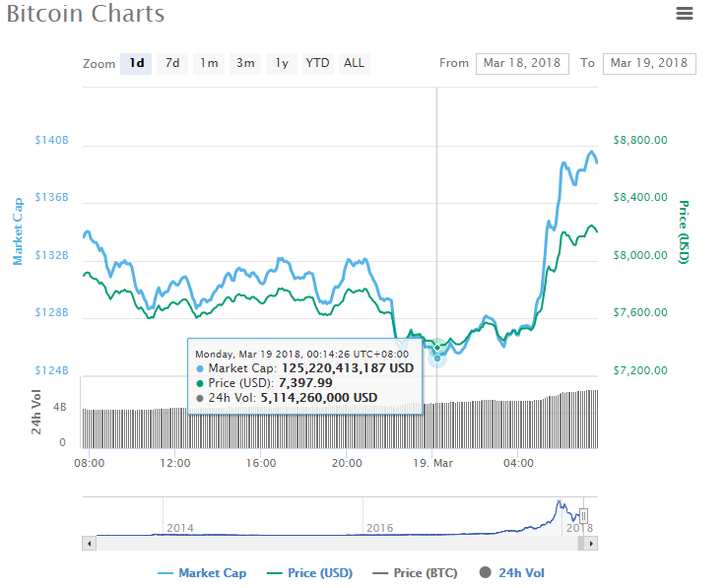Toggle the Price (BTC) series in legend
The width and height of the screenshot is (727, 588).
pos(415,573)
